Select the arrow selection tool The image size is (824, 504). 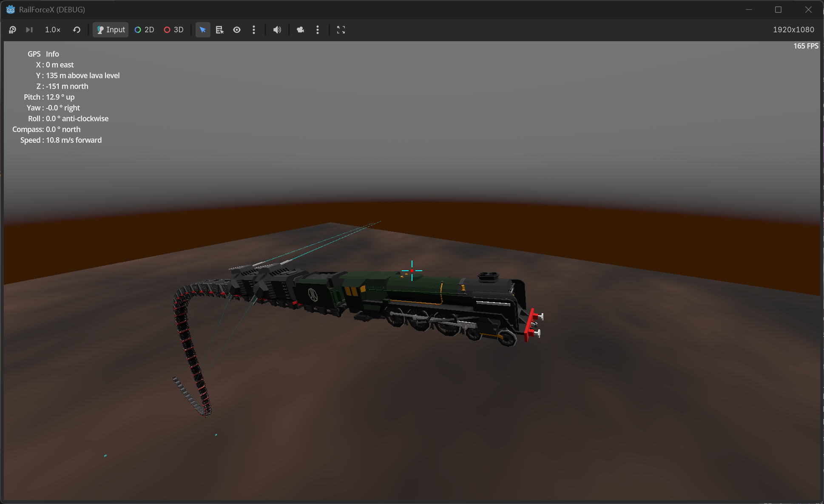[x=203, y=30]
